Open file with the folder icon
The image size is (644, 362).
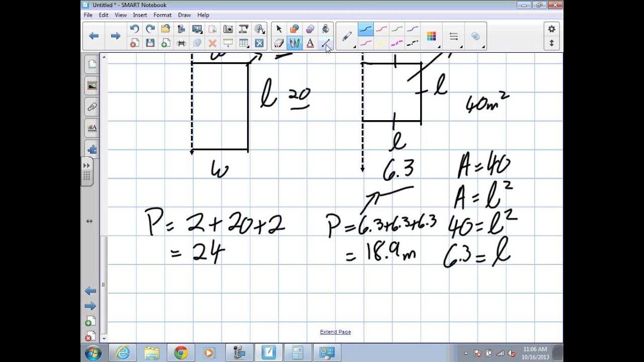166,29
